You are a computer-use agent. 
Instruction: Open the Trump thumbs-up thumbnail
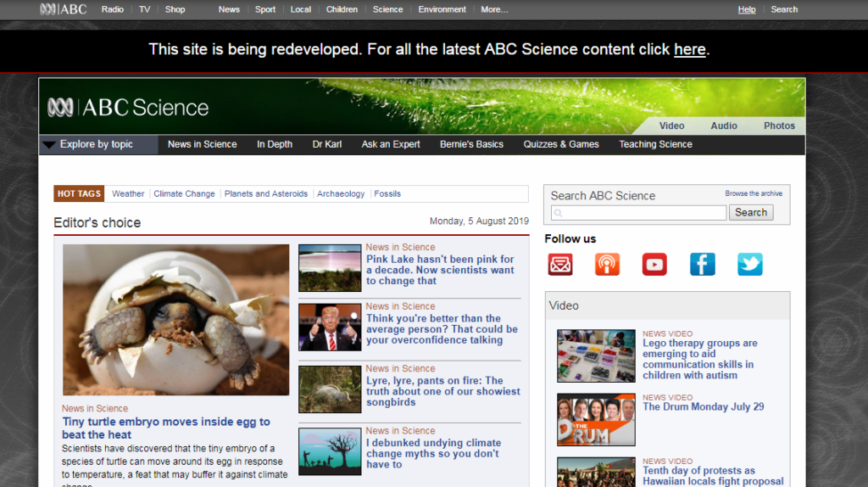click(x=330, y=327)
